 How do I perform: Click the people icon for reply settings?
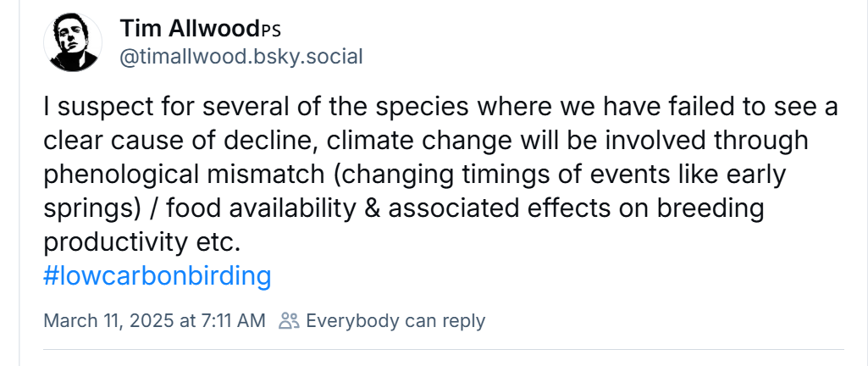[x=290, y=321]
